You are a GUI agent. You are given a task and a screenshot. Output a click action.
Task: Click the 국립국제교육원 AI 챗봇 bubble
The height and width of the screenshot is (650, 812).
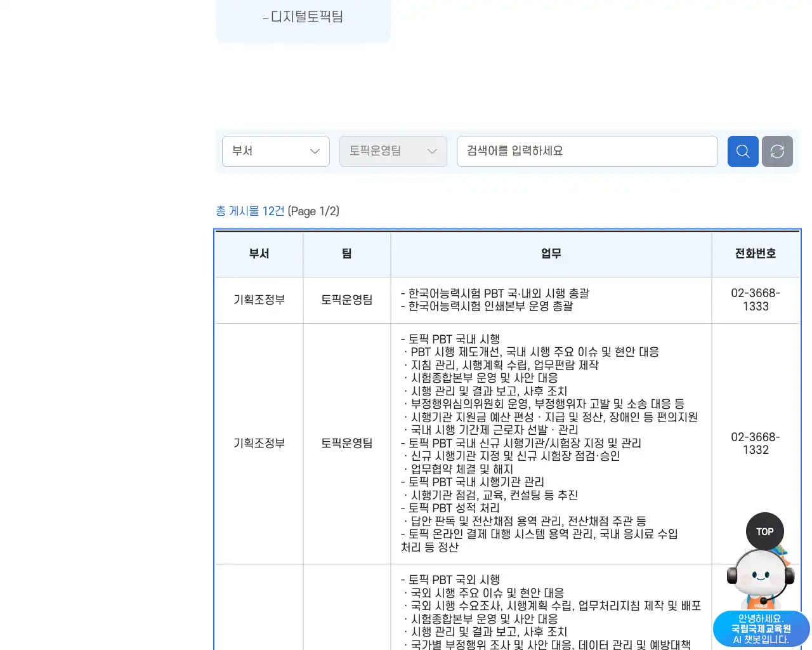tap(761, 629)
